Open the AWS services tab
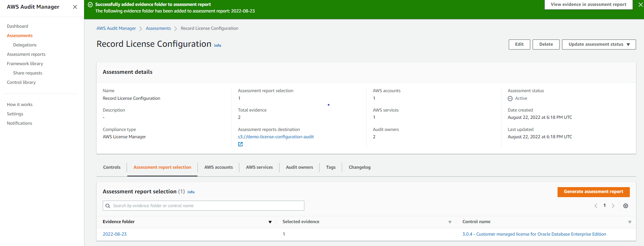Screen dimensions: 644x246 [259, 167]
